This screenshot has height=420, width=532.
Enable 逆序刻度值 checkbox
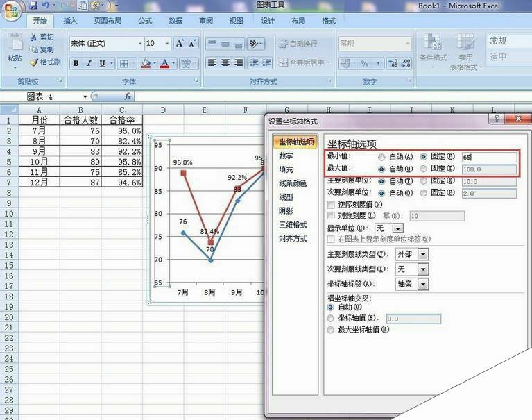(x=331, y=204)
